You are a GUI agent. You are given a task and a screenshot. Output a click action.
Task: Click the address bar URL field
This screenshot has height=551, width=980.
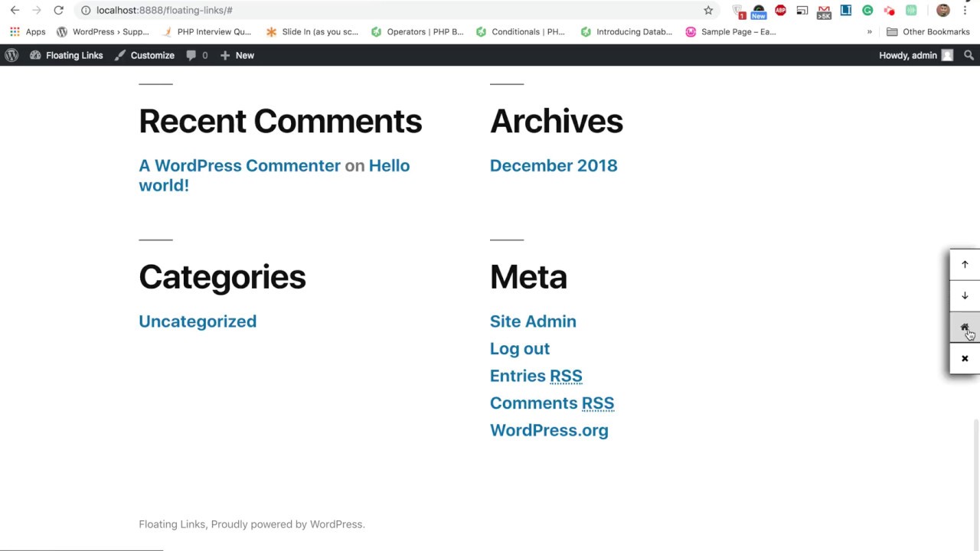383,10
